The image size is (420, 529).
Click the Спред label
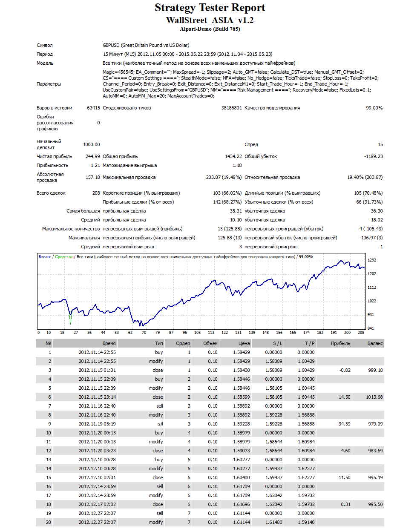[251, 144]
